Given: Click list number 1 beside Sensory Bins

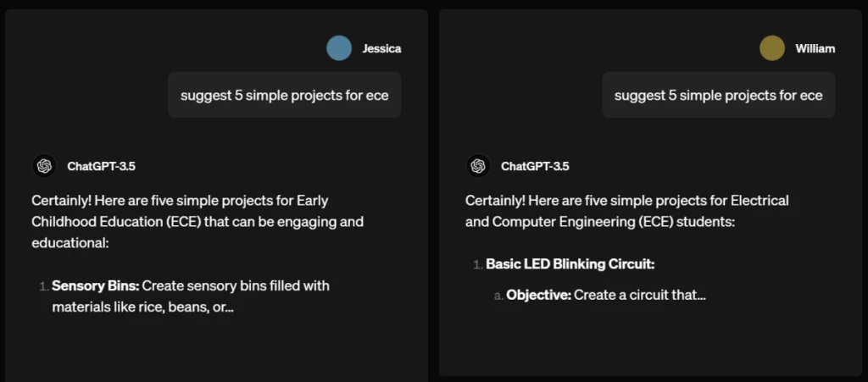Looking at the screenshot, I should 44,286.
